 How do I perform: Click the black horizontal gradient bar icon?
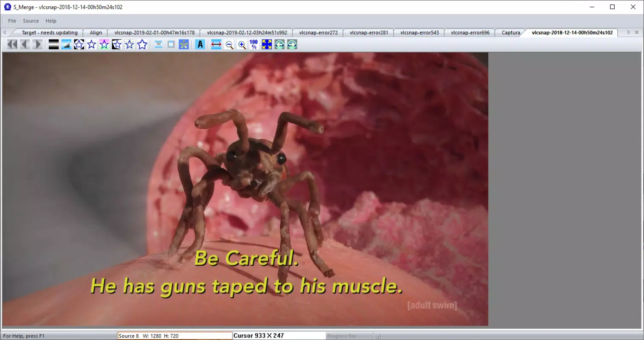click(53, 44)
